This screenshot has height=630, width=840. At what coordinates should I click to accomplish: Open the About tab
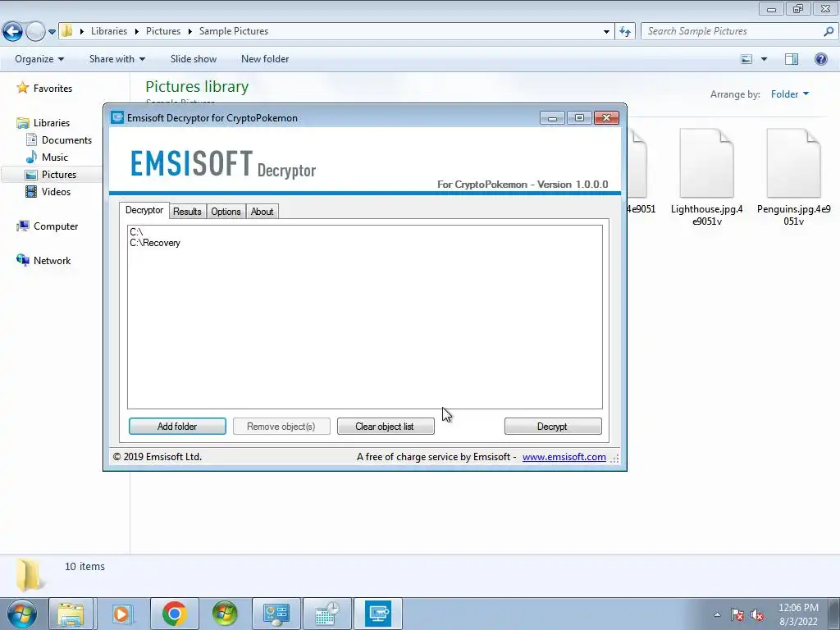point(262,212)
